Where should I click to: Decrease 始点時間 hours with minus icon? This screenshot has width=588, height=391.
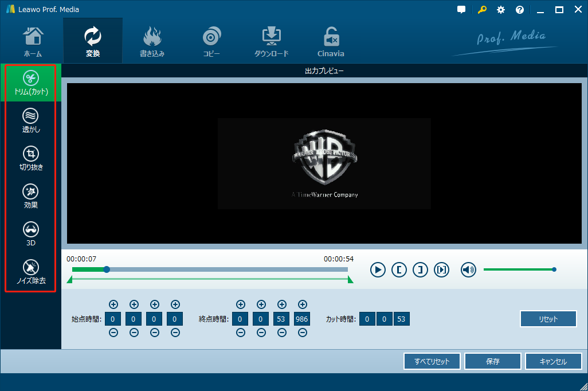point(113,333)
